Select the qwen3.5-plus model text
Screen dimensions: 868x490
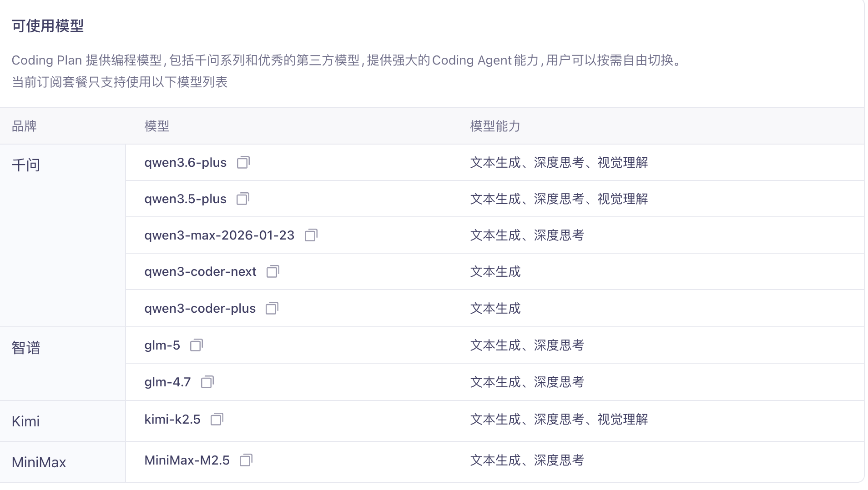(x=185, y=199)
